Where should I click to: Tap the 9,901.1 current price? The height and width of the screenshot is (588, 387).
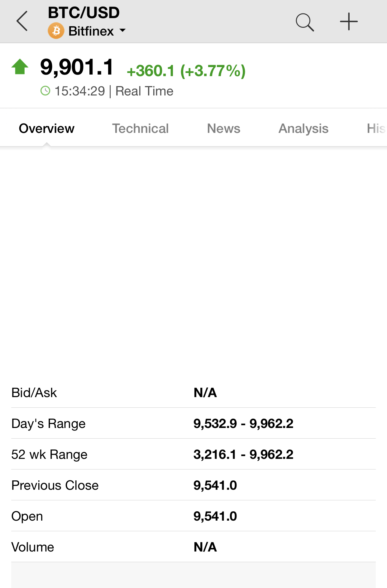pyautogui.click(x=77, y=67)
